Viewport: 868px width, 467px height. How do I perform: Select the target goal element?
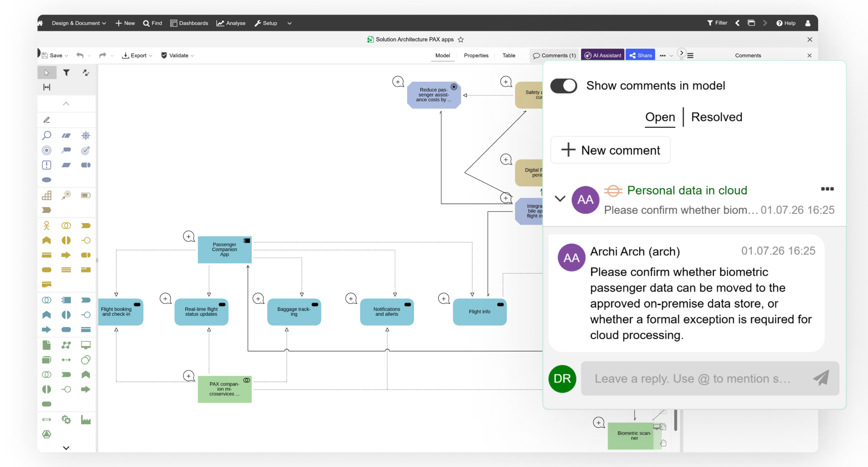pyautogui.click(x=46, y=150)
